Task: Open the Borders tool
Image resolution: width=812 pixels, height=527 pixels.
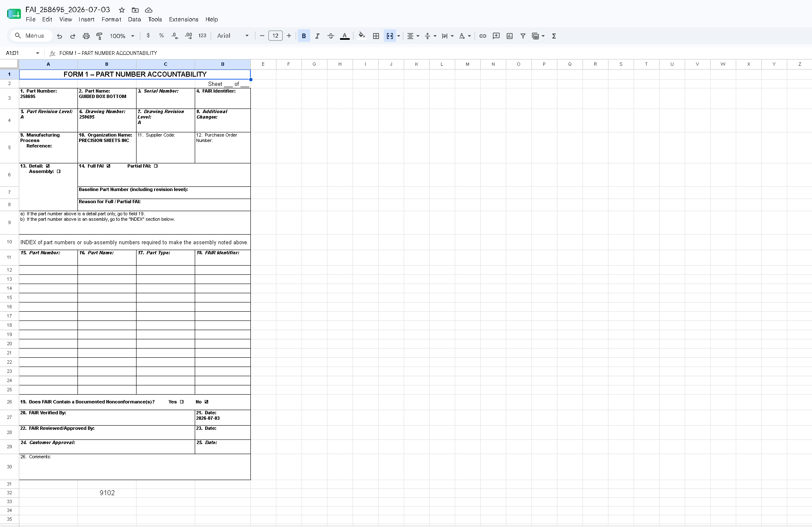Action: [x=376, y=36]
